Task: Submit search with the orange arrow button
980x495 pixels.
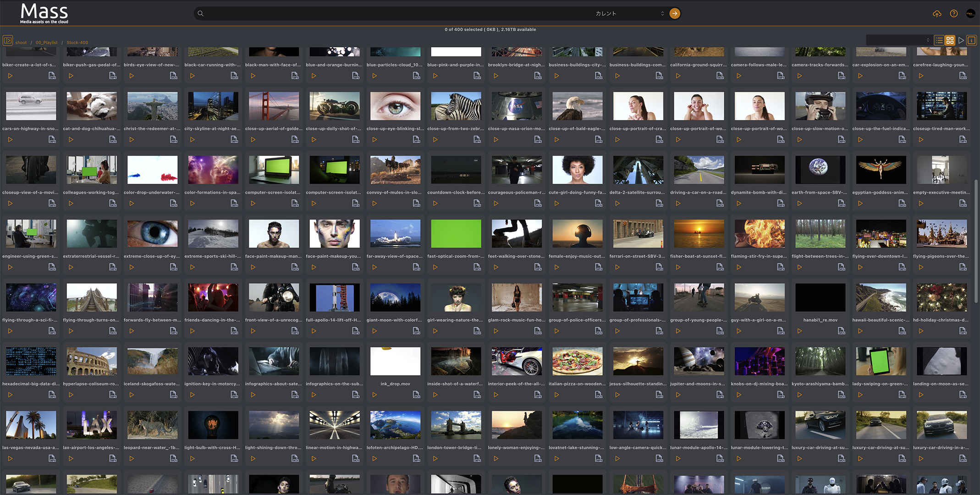Action: pos(675,14)
